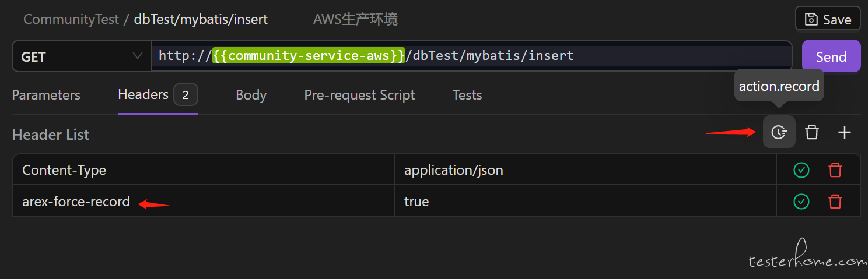Click the Send button

tap(831, 56)
